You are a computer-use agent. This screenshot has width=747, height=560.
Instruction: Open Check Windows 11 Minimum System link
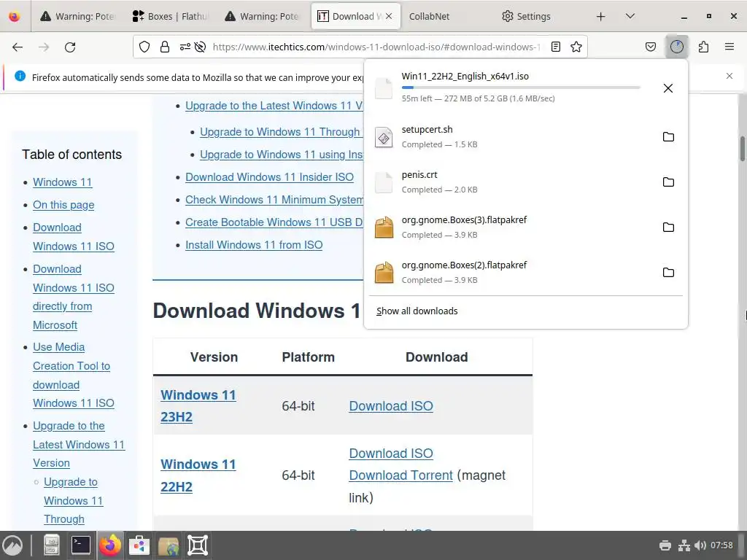point(274,200)
